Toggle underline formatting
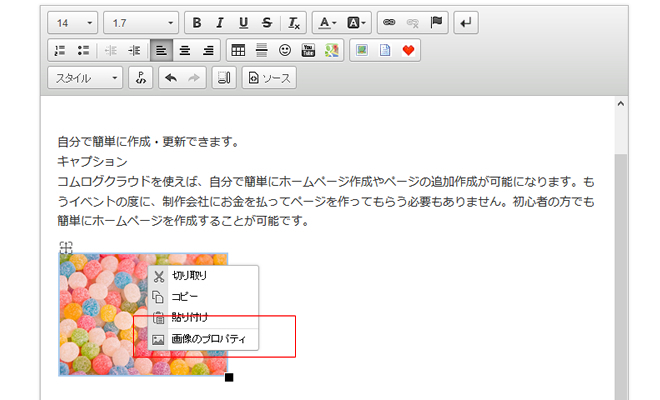 (x=242, y=22)
